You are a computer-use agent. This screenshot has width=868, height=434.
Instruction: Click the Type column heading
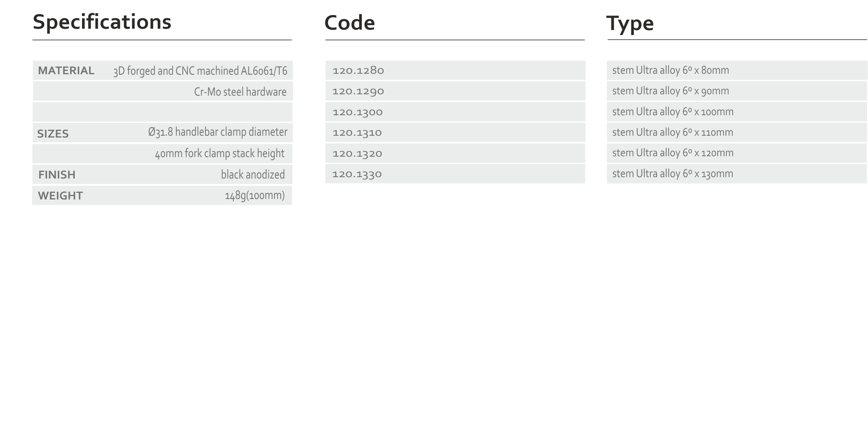click(630, 23)
